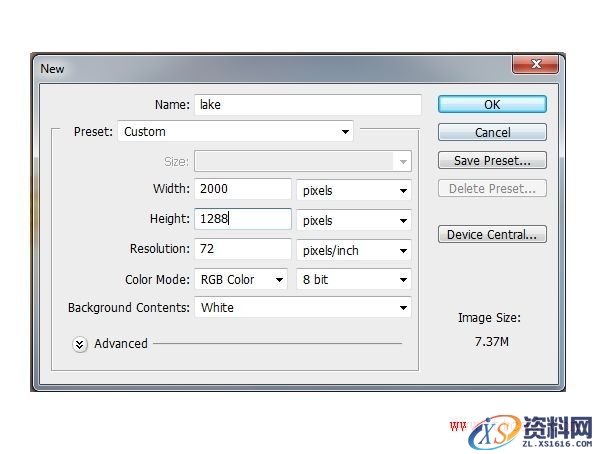600x454 pixels.
Task: Click the Height field showing 1288
Action: [242, 220]
